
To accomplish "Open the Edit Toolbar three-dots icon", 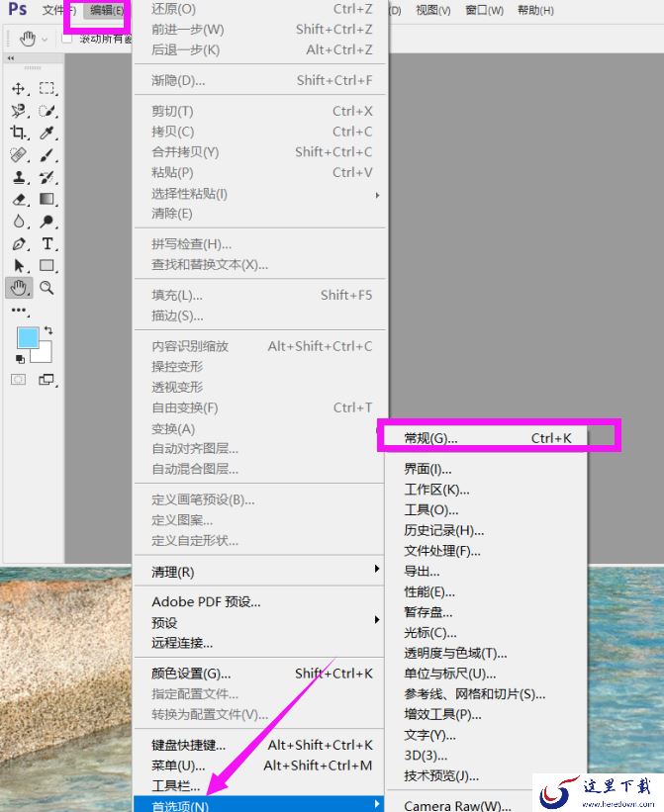I will point(19,311).
